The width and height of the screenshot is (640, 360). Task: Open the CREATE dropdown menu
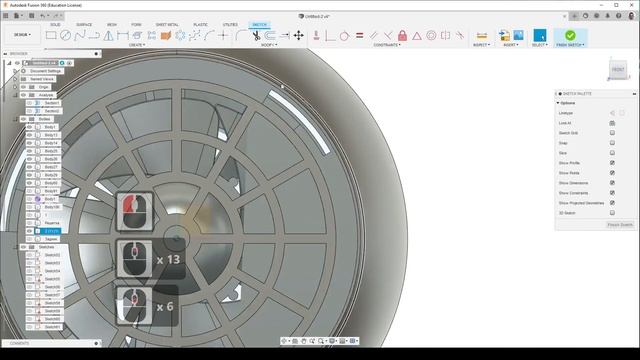pos(137,45)
